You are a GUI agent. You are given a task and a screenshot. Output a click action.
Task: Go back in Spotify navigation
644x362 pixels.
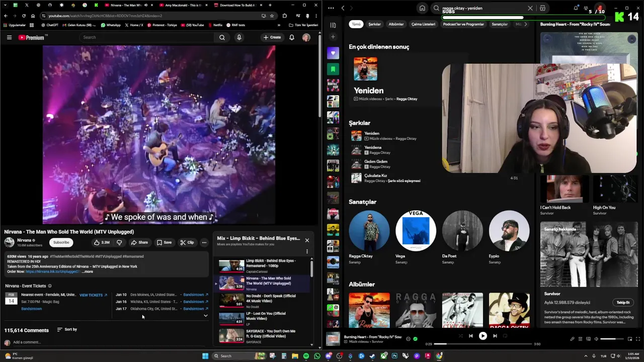tap(343, 8)
